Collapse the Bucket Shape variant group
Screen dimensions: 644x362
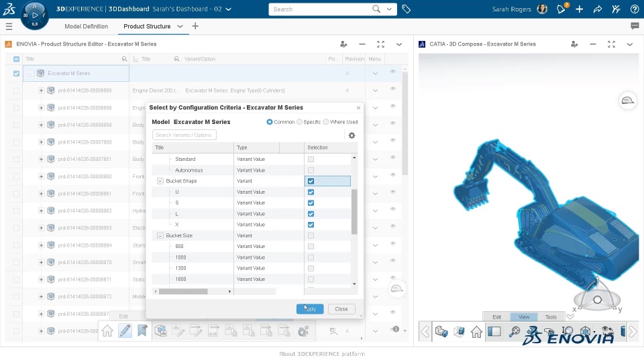(160, 181)
